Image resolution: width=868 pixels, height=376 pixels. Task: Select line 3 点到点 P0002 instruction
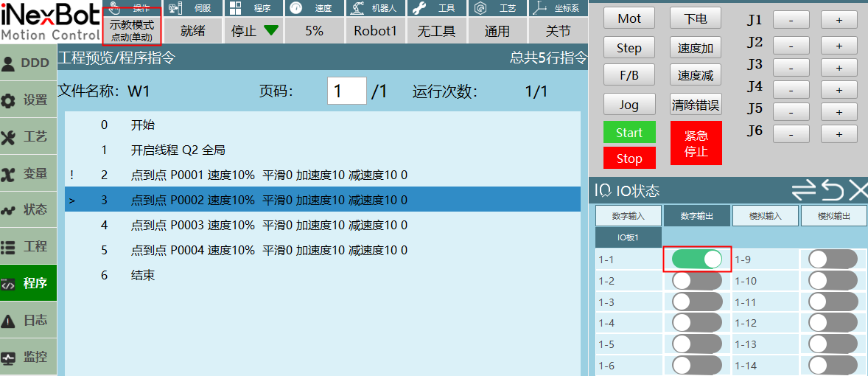(323, 199)
